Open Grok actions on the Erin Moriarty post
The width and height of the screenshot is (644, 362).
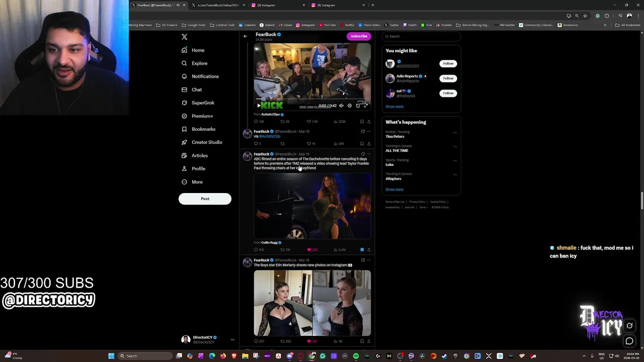(x=363, y=260)
